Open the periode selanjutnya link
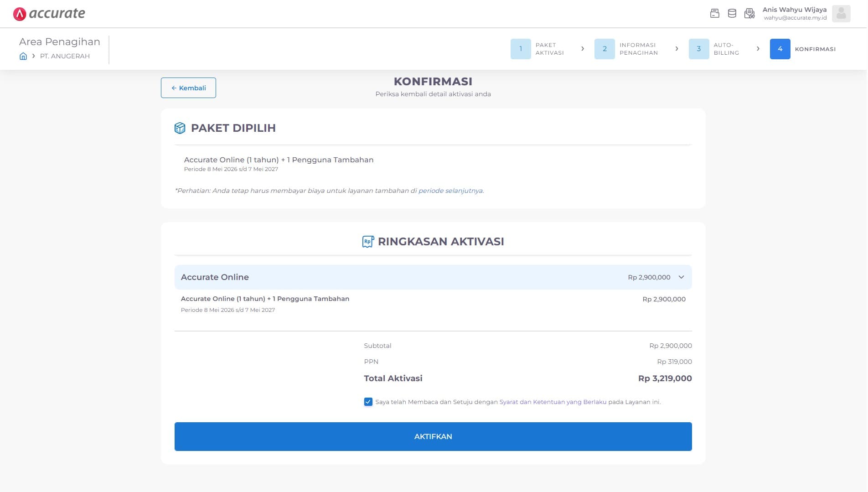 450,191
